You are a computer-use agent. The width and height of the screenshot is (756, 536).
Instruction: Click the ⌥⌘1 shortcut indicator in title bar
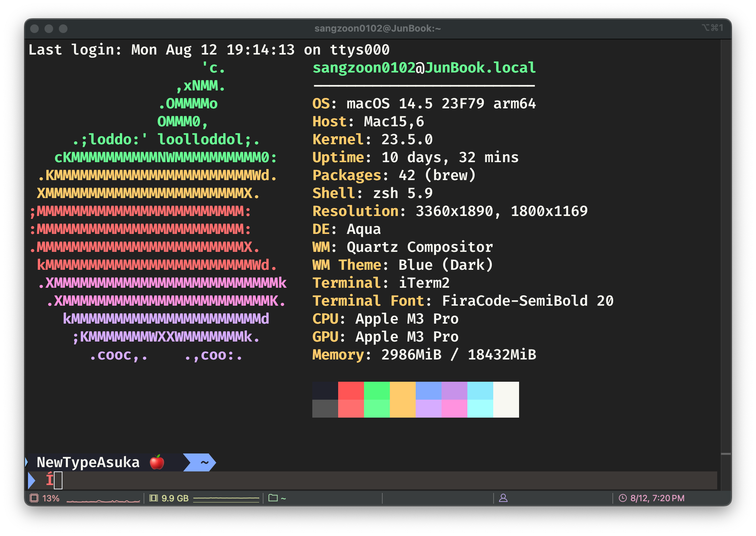click(712, 28)
